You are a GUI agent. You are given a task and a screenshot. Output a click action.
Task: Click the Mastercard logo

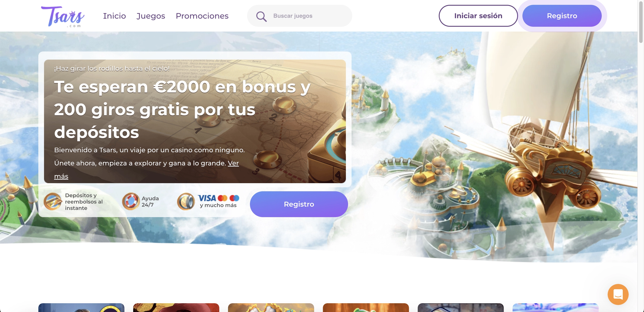223,198
